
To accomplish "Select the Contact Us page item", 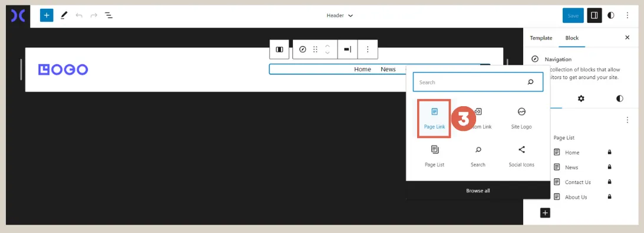I will point(578,182).
